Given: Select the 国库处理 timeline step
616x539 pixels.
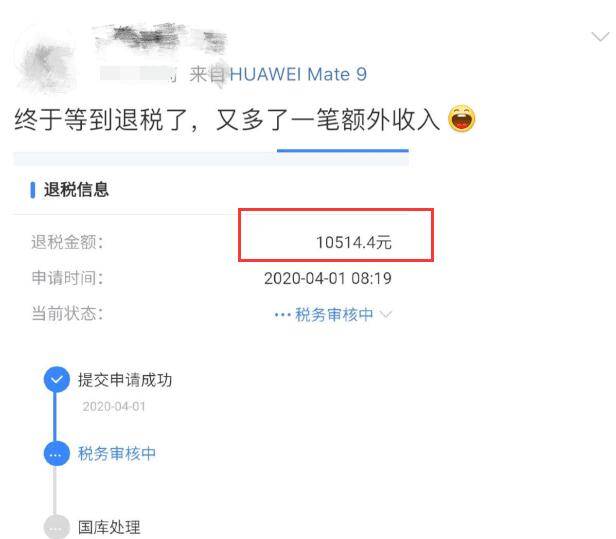Looking at the screenshot, I should [x=109, y=527].
